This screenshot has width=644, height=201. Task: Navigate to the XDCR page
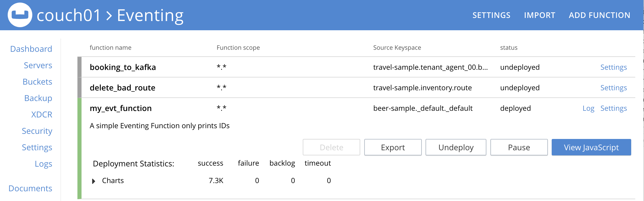click(42, 115)
